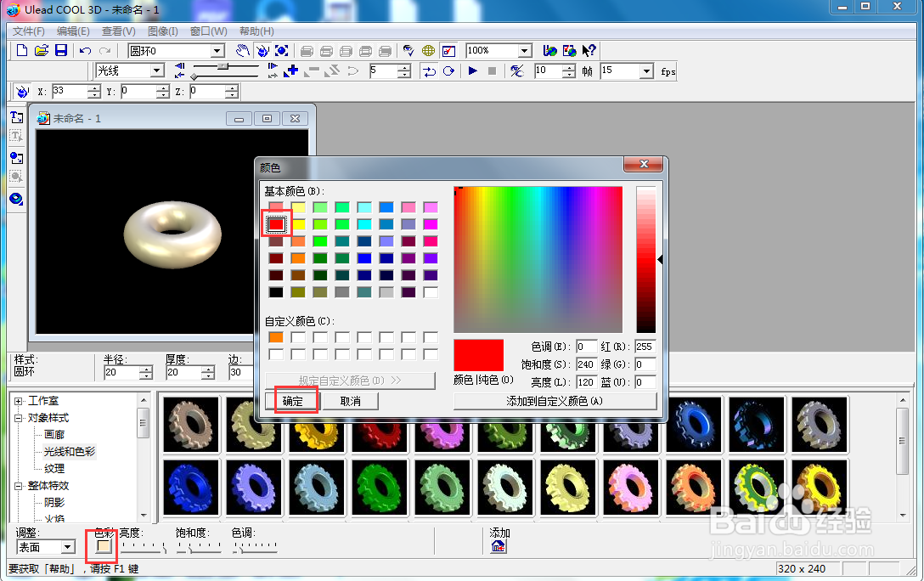Image resolution: width=924 pixels, height=581 pixels.
Task: Select the white basic color swatch
Action: tap(431, 292)
